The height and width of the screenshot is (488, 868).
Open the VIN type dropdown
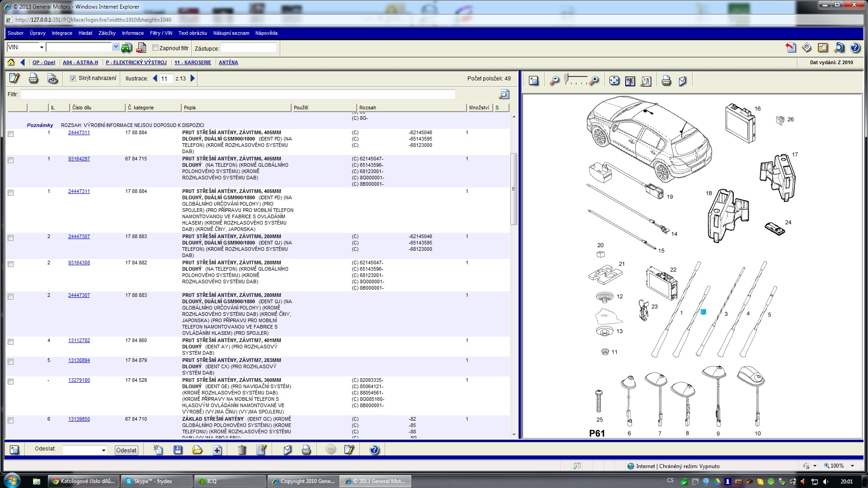click(x=41, y=47)
